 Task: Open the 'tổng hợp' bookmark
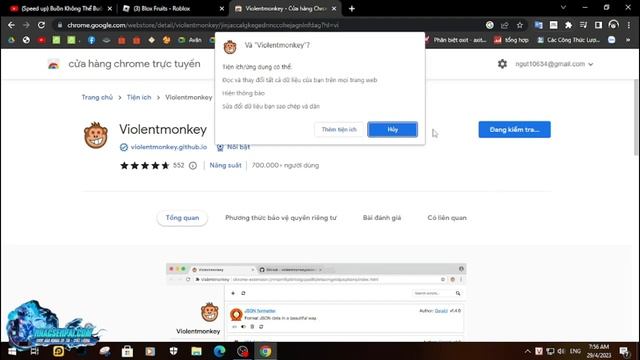[x=511, y=40]
